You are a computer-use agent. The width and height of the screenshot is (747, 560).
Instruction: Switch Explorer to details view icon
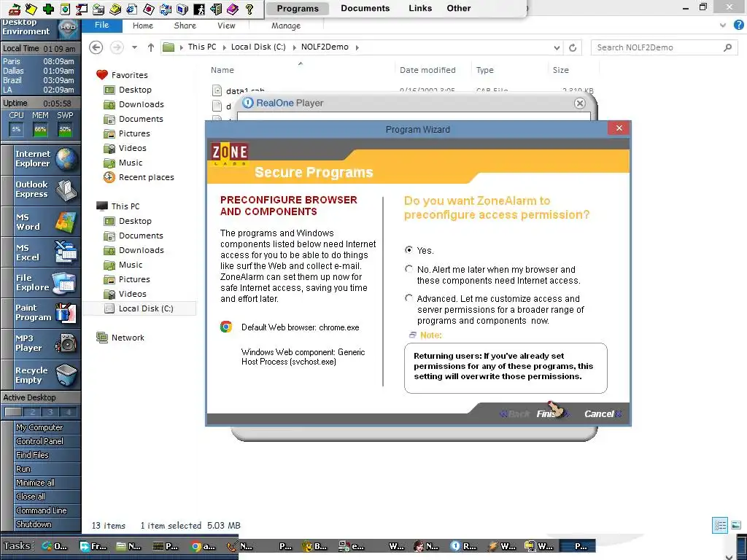coord(720,525)
